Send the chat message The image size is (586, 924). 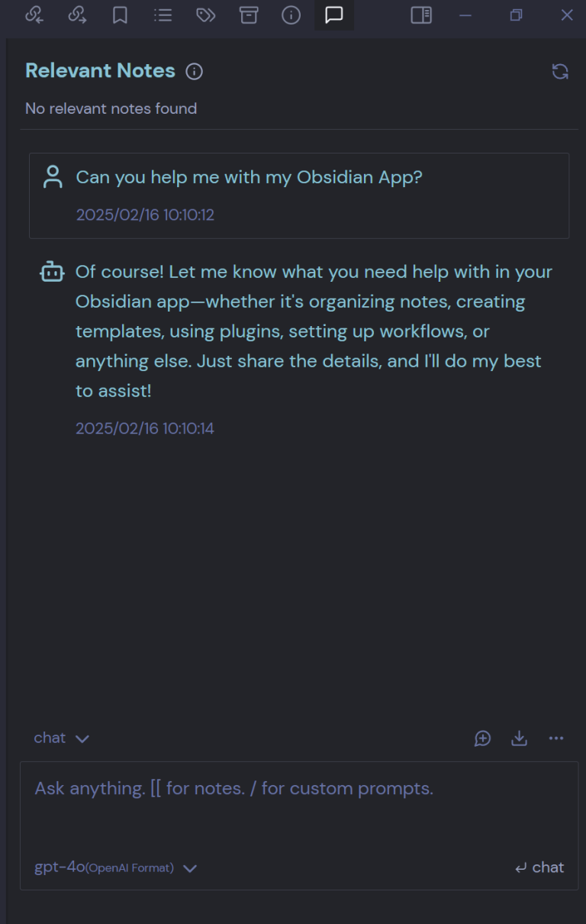539,867
